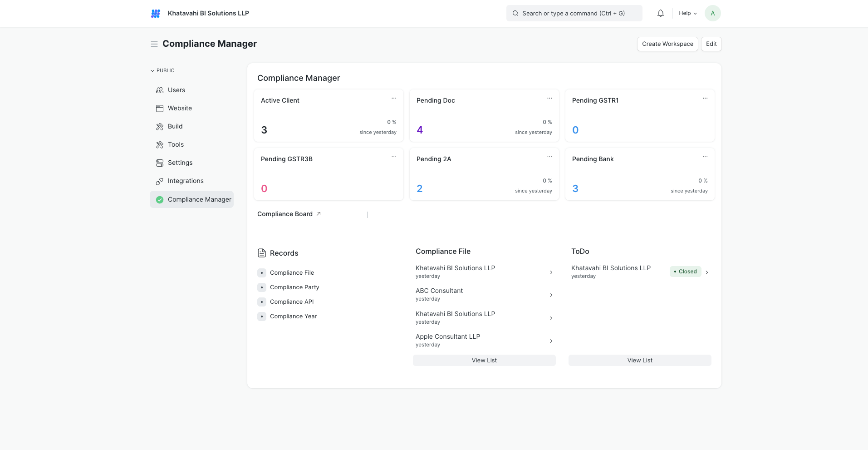Click View List under ToDo
The height and width of the screenshot is (450, 868).
(640, 361)
